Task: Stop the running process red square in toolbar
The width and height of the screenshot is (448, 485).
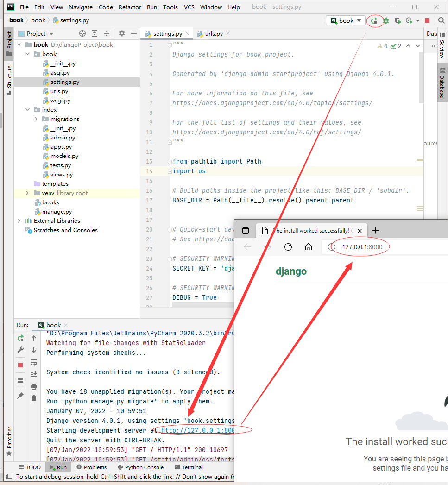Action: coord(427,20)
